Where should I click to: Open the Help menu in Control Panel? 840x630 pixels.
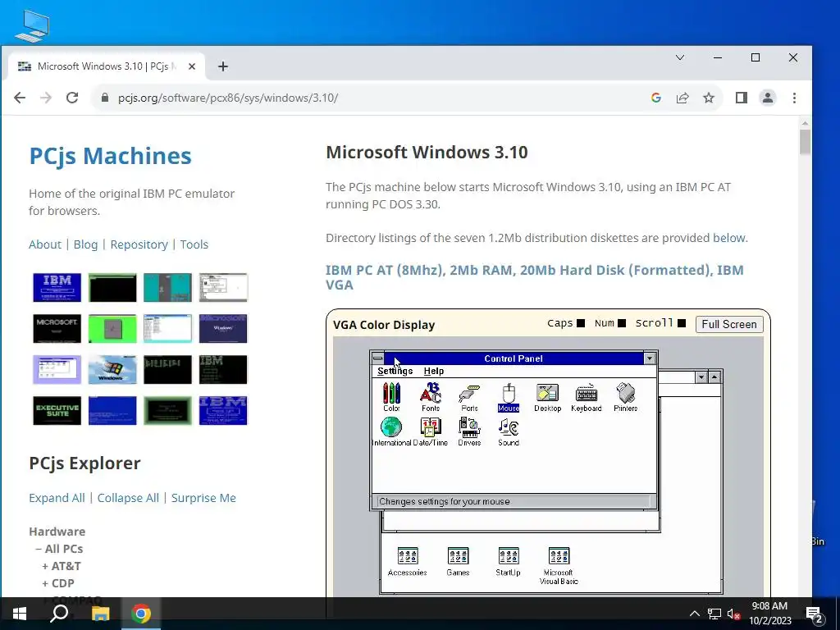tap(433, 371)
